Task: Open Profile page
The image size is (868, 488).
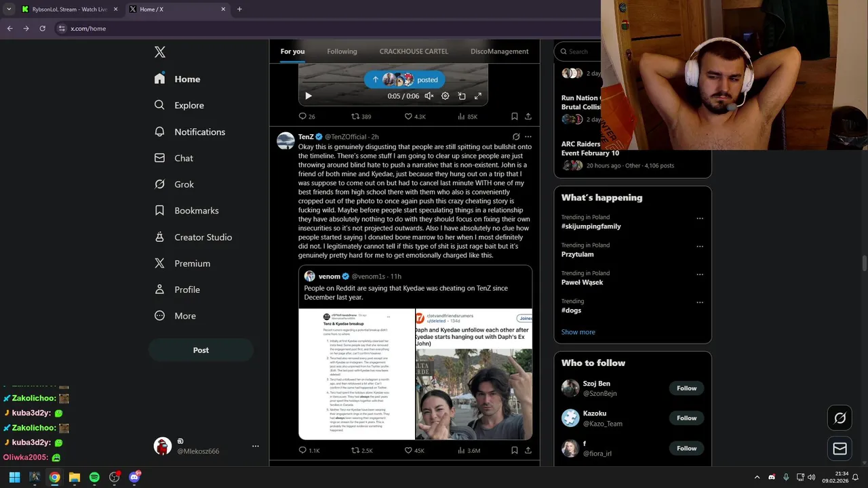Action: (176, 289)
